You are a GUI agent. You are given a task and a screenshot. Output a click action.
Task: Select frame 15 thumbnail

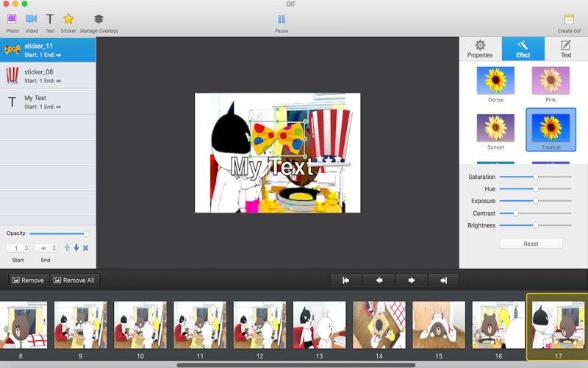(439, 325)
